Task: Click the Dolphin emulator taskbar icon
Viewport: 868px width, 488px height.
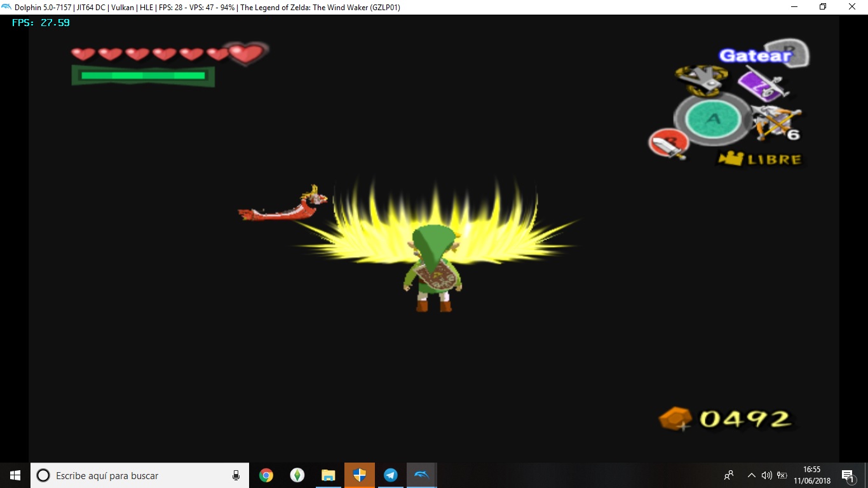Action: pos(421,475)
